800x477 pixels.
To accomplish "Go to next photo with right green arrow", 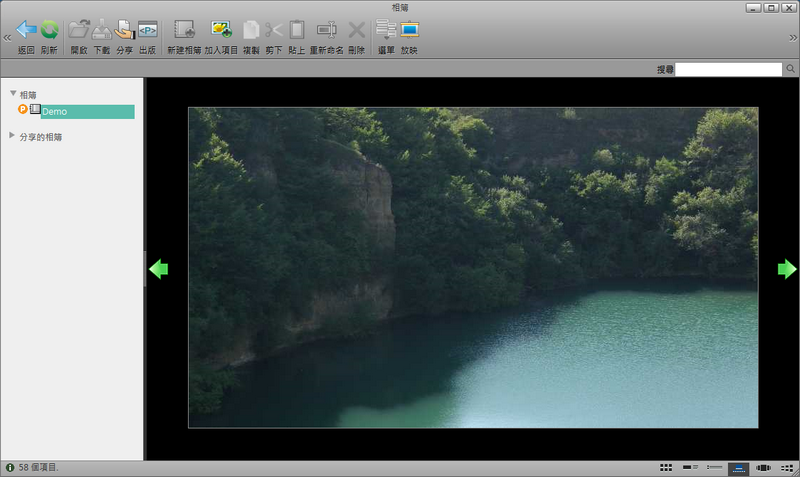I will click(787, 269).
